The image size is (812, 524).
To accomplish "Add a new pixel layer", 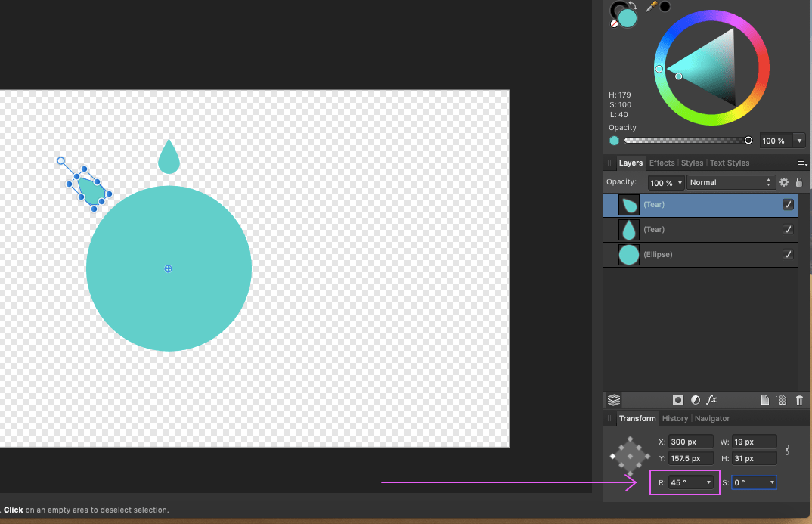I will 782,400.
